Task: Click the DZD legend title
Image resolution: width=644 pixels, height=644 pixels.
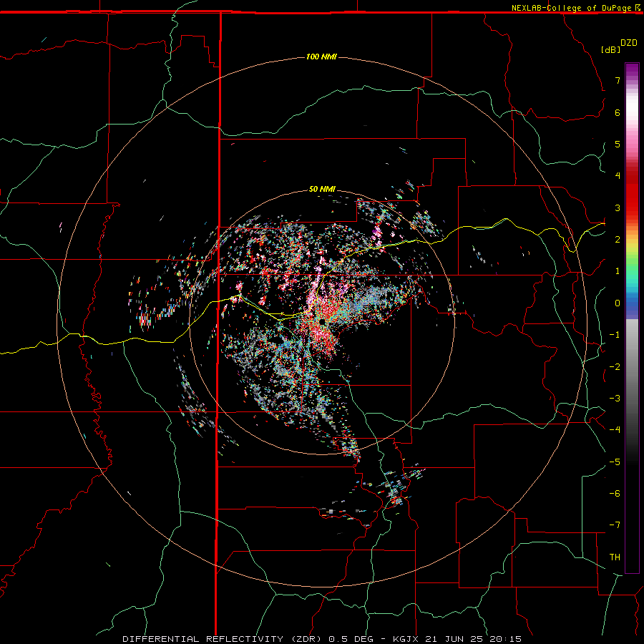Action: (x=629, y=43)
